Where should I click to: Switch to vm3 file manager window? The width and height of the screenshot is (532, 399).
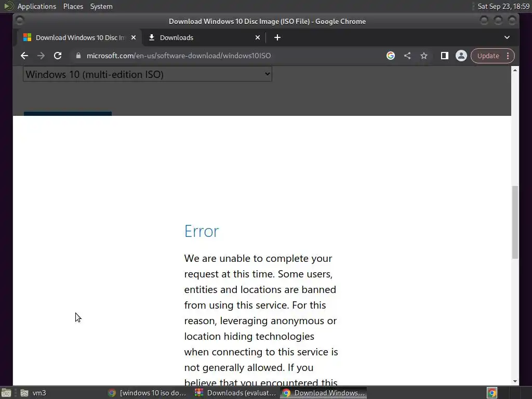tap(33, 393)
